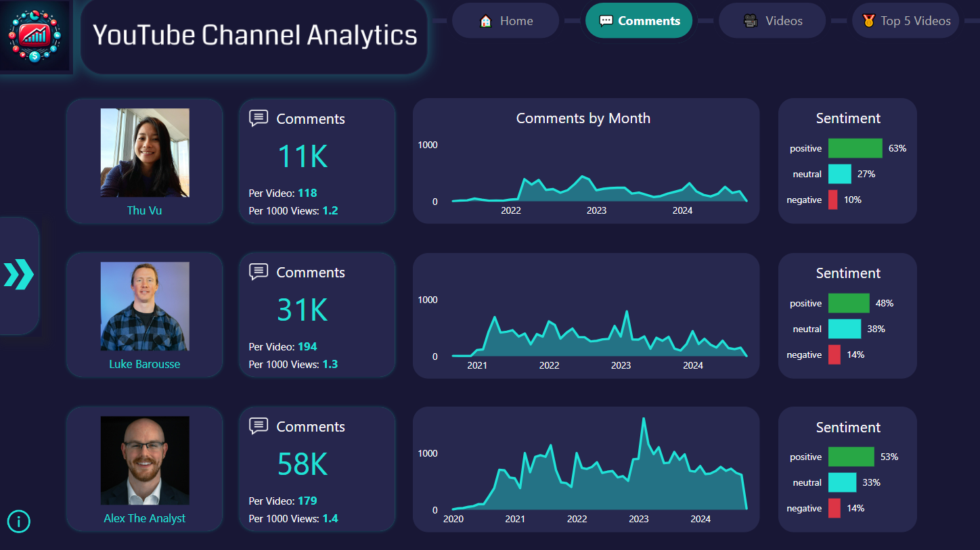Click the Per 1000 Views 1.4 value
This screenshot has width=980, height=550.
coord(330,518)
